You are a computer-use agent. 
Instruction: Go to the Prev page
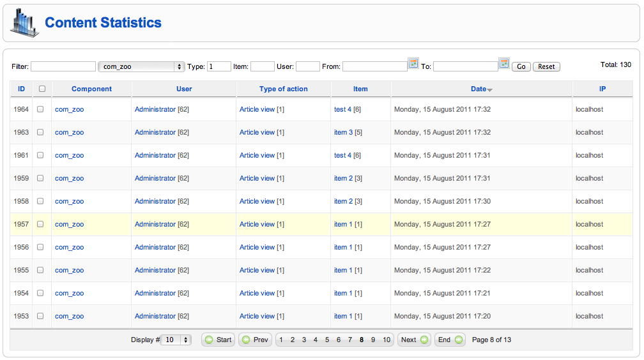click(255, 340)
